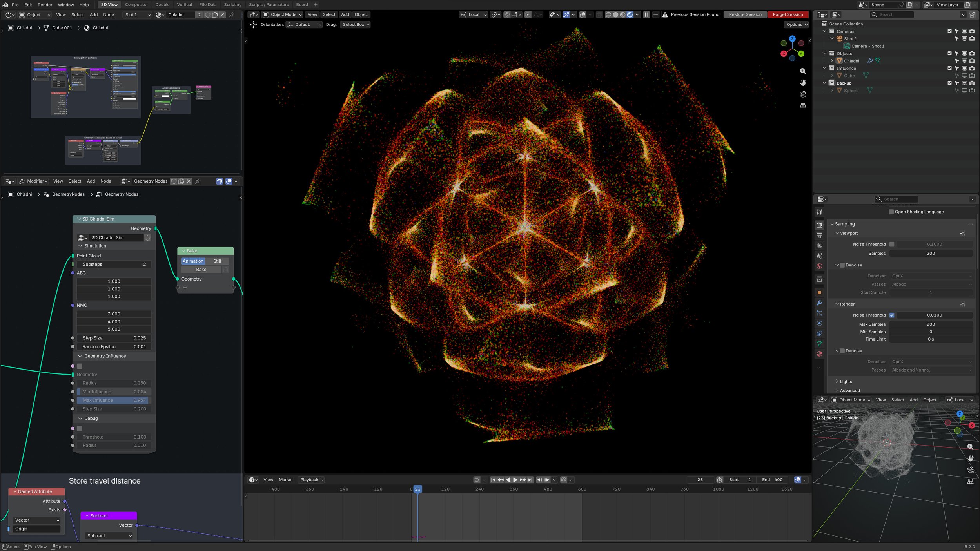Jump to the timeline's first frame
980x551 pixels.
pos(493,480)
